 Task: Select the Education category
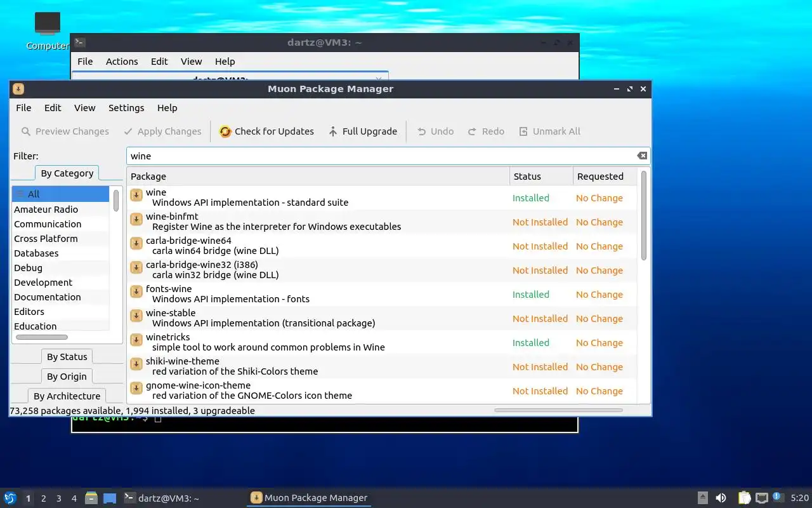pyautogui.click(x=60, y=326)
